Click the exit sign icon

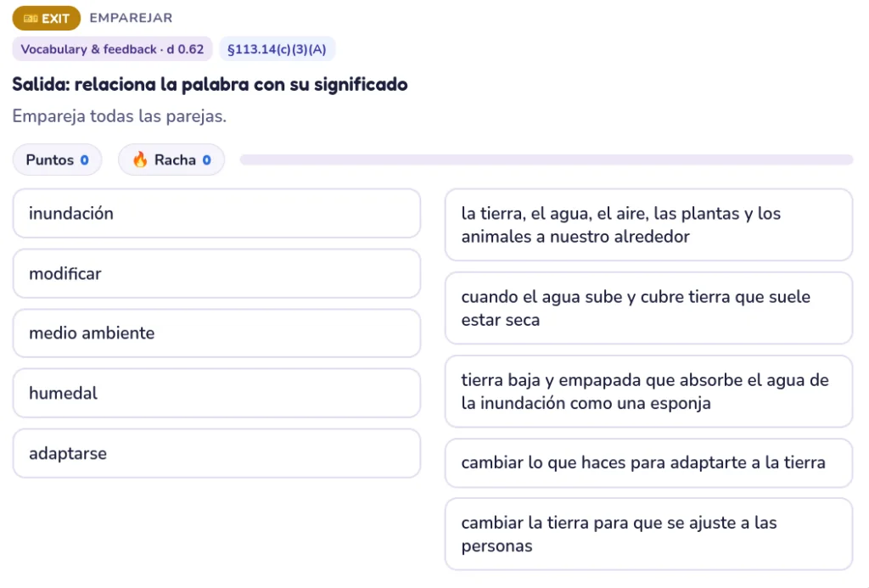tap(31, 19)
